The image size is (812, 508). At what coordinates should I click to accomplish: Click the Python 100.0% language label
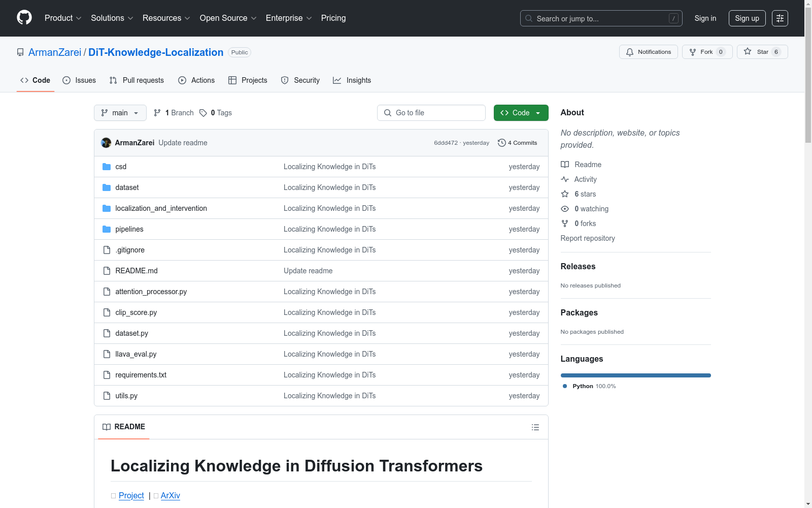click(590, 386)
